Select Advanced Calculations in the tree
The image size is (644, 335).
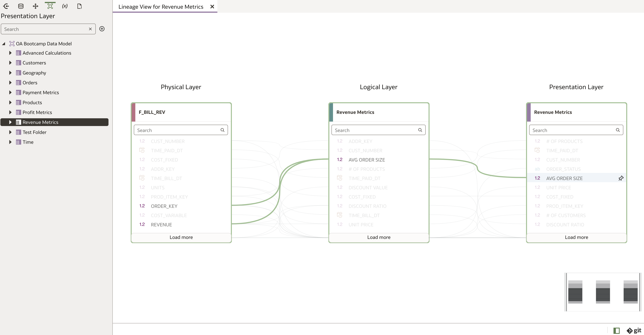click(x=47, y=53)
